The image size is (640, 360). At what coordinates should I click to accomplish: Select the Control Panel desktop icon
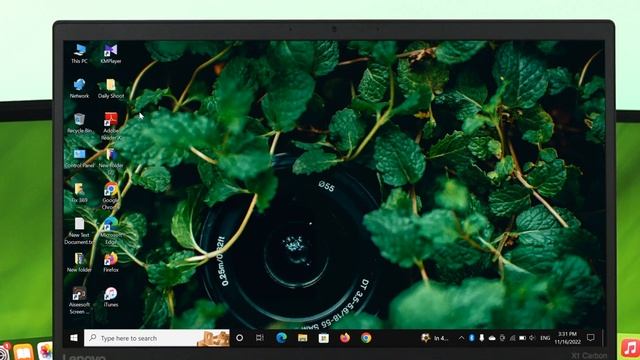79,158
